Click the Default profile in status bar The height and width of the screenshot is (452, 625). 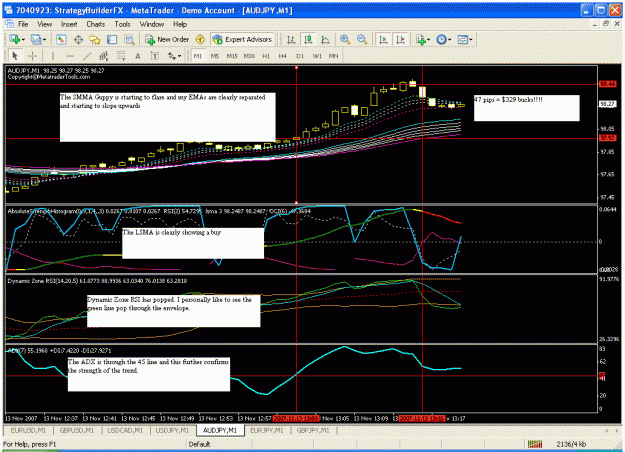pos(199,444)
